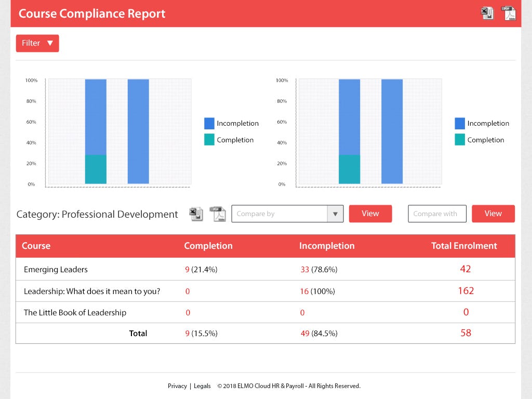Expand the Compare by dropdown arrow
This screenshot has width=532, height=399.
tap(335, 214)
